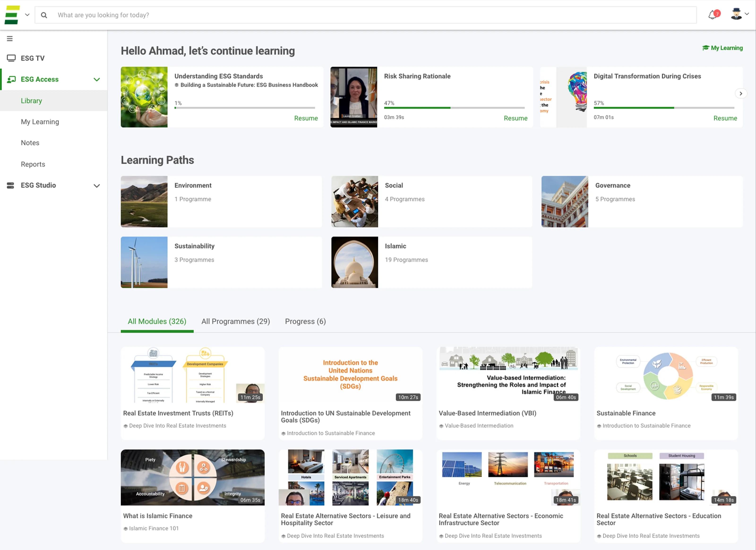Open the Notes page from the sidebar
Image resolution: width=756 pixels, height=550 pixels.
click(x=30, y=143)
